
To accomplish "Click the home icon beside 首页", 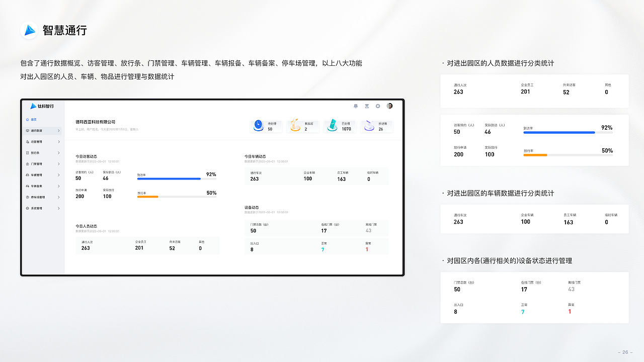I will [27, 120].
